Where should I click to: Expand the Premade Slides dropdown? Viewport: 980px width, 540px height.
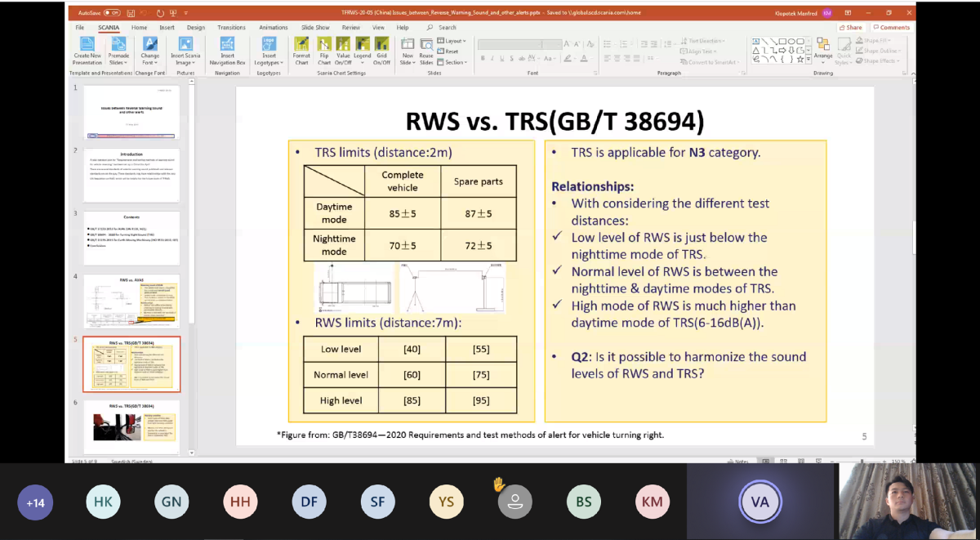point(118,62)
